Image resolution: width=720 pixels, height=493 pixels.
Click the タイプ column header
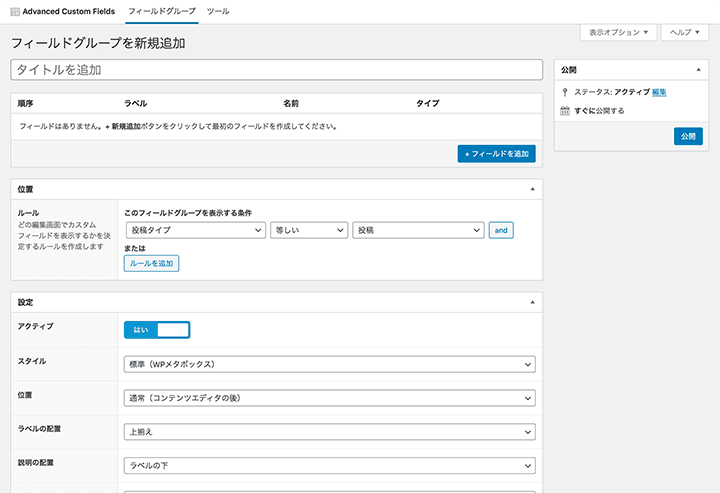[x=428, y=103]
